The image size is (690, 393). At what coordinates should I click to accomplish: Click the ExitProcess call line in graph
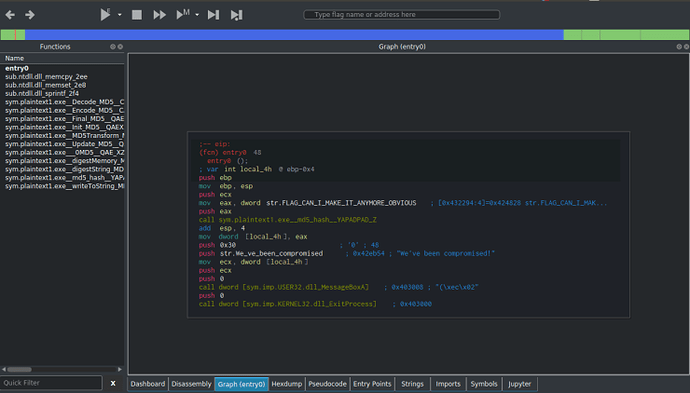pyautogui.click(x=287, y=304)
